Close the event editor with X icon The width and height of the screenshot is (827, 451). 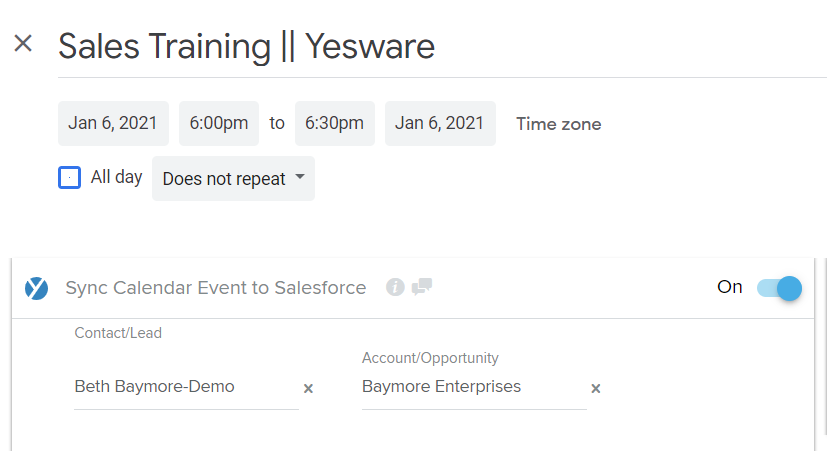(23, 43)
